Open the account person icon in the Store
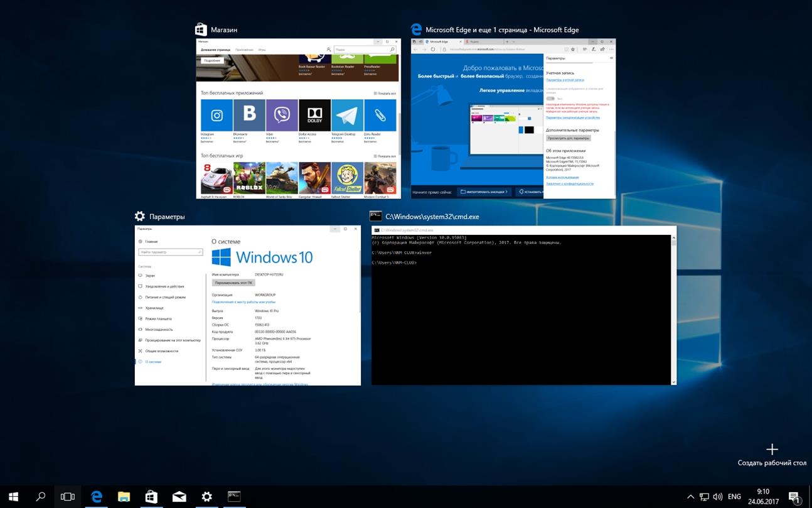 [x=329, y=49]
